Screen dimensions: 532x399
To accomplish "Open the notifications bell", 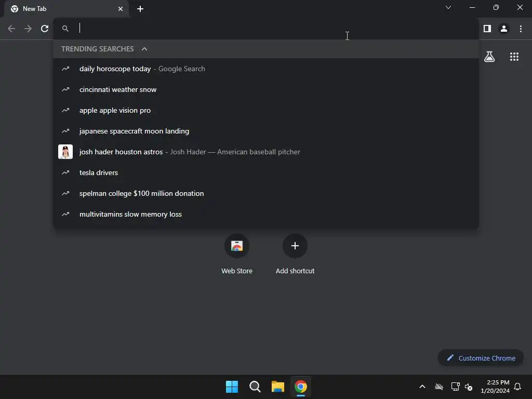I will click(518, 387).
